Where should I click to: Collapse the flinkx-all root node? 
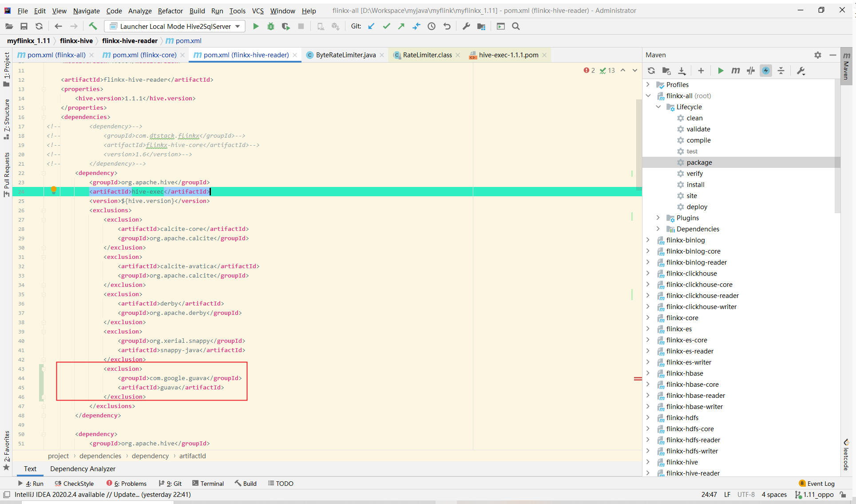point(648,95)
